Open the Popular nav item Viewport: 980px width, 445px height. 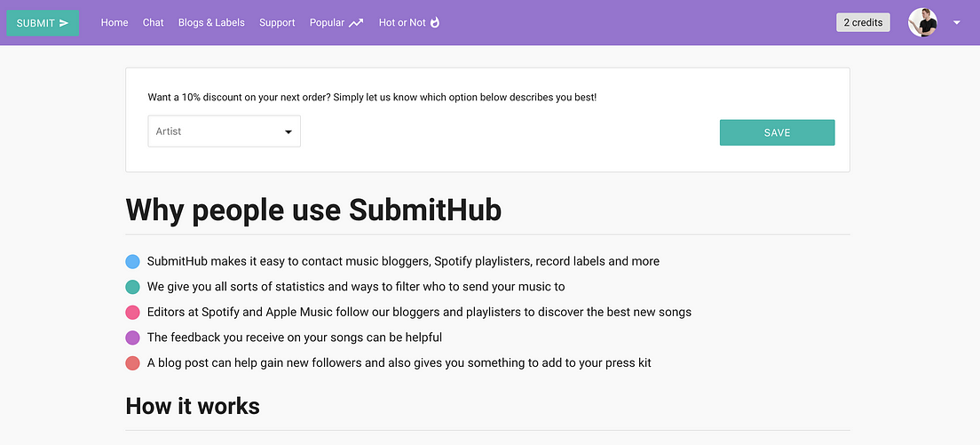pos(336,22)
